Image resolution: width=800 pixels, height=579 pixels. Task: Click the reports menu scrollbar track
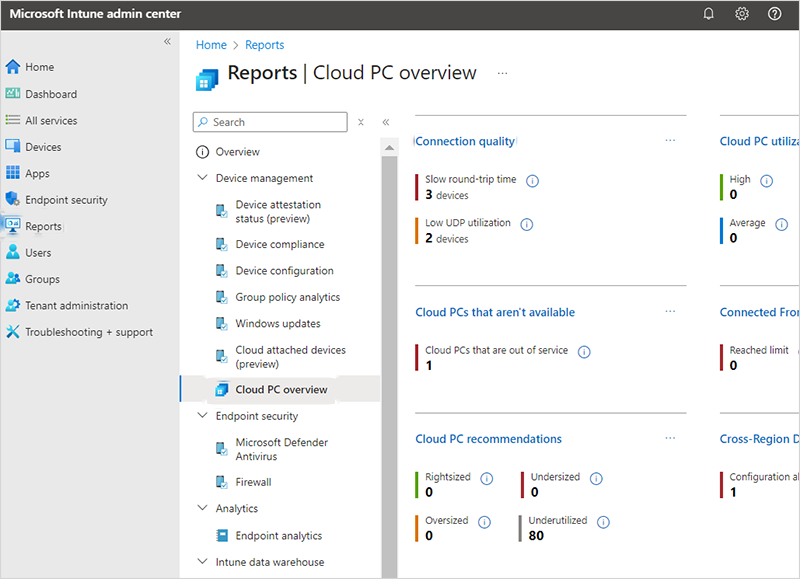click(389, 367)
